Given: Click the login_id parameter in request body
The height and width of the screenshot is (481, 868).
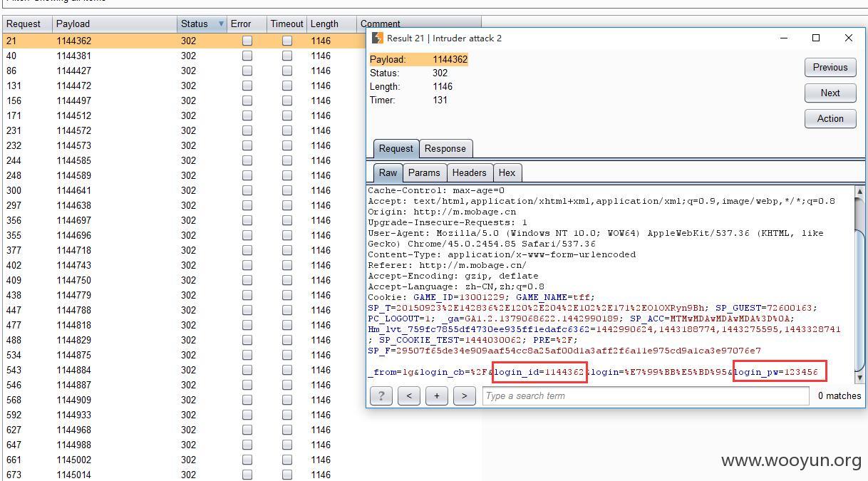Looking at the screenshot, I should tap(539, 372).
